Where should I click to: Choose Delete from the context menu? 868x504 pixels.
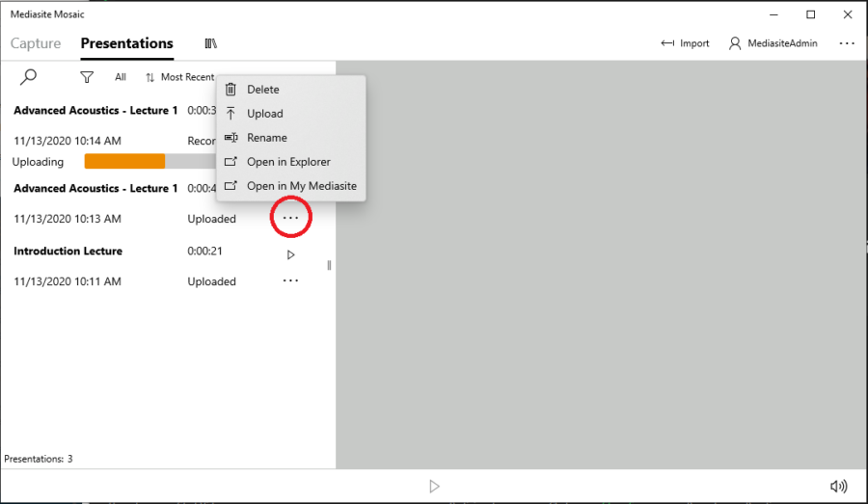(291, 89)
